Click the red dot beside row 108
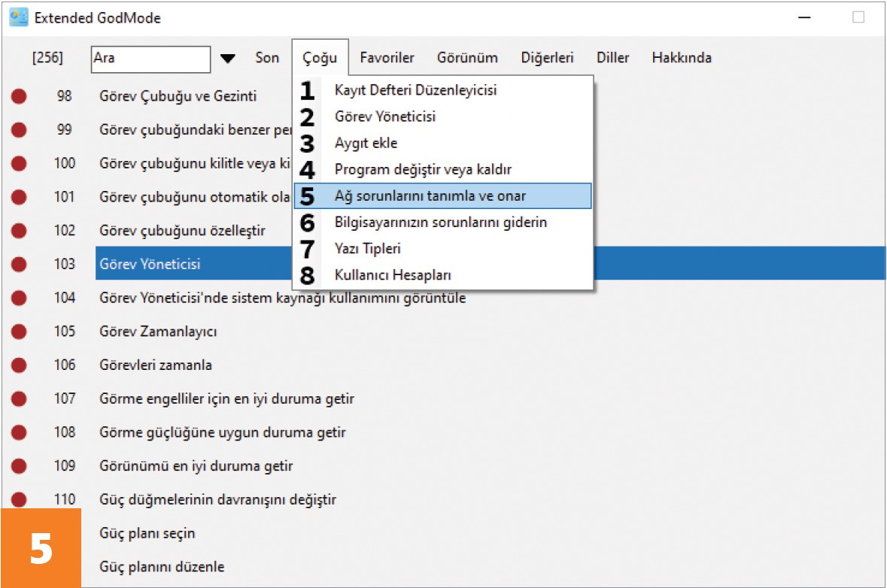The width and height of the screenshot is (887, 588). 20,432
